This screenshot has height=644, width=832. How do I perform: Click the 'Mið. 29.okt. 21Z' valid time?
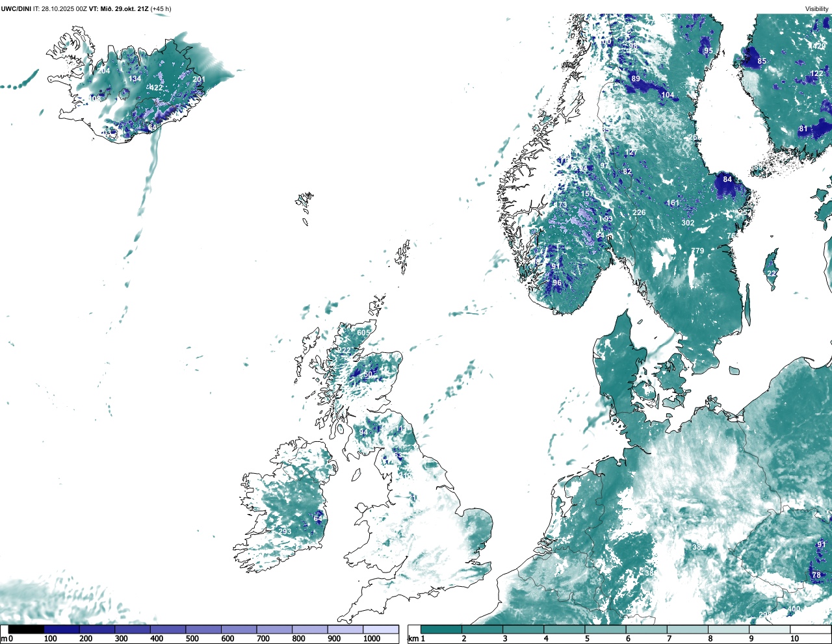point(123,8)
